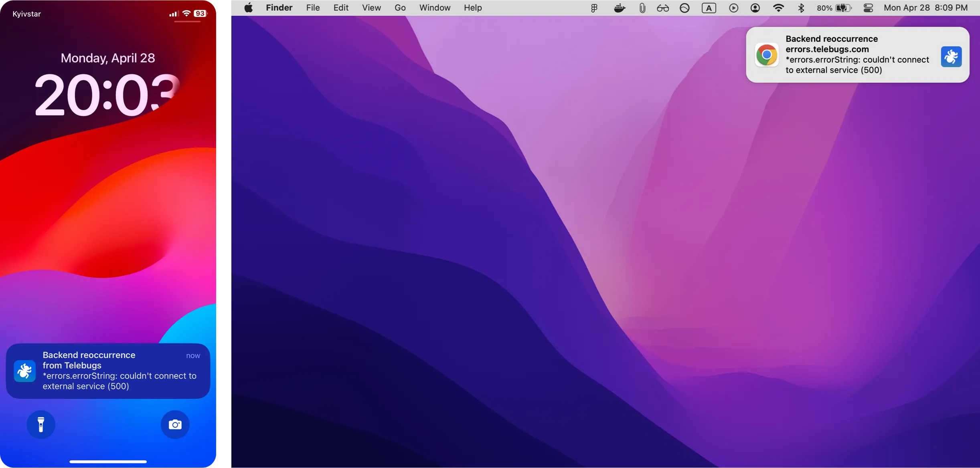The image size is (980, 468).
Task: Click the date and time in menu bar
Action: [925, 8]
